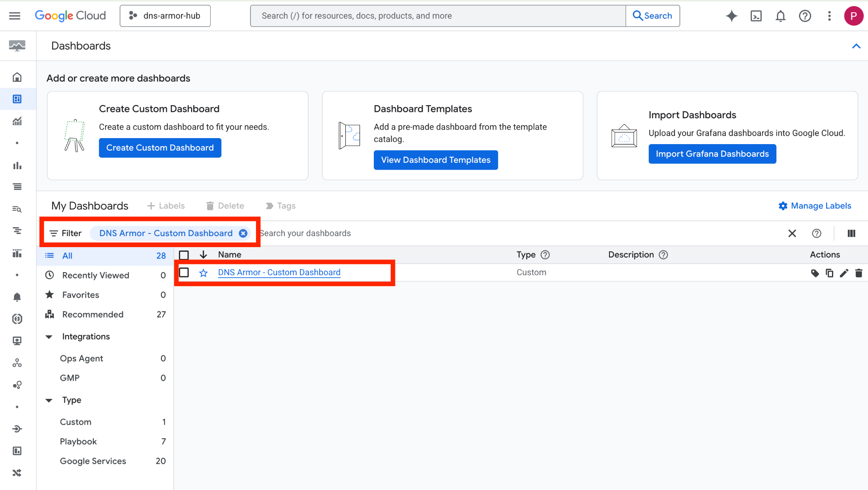Open the main hamburger navigation menu
Screen dimensions: 868x490
[x=15, y=16]
